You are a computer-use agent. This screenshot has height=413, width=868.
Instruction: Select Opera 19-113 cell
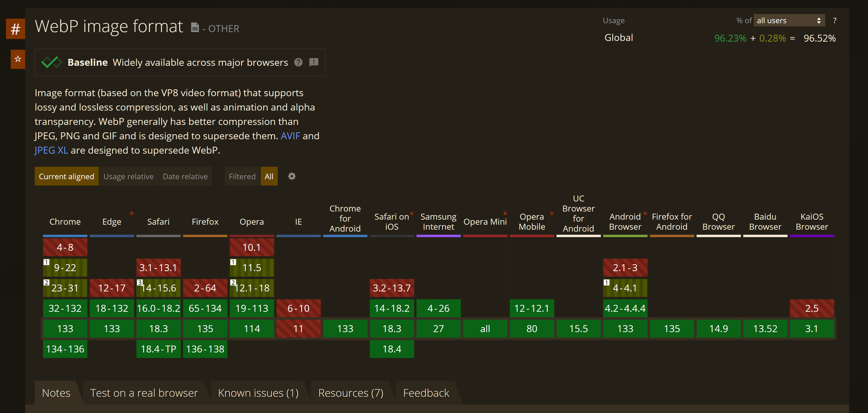pyautogui.click(x=252, y=308)
